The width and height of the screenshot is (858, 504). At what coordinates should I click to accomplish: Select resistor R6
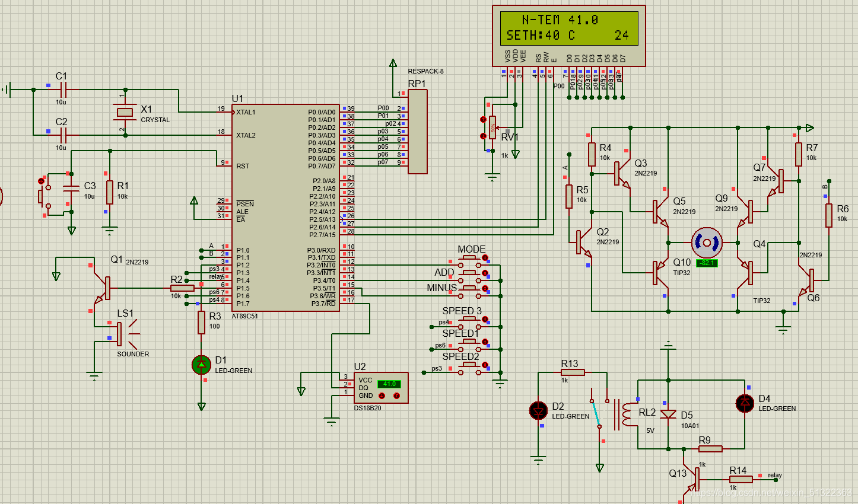click(x=829, y=215)
